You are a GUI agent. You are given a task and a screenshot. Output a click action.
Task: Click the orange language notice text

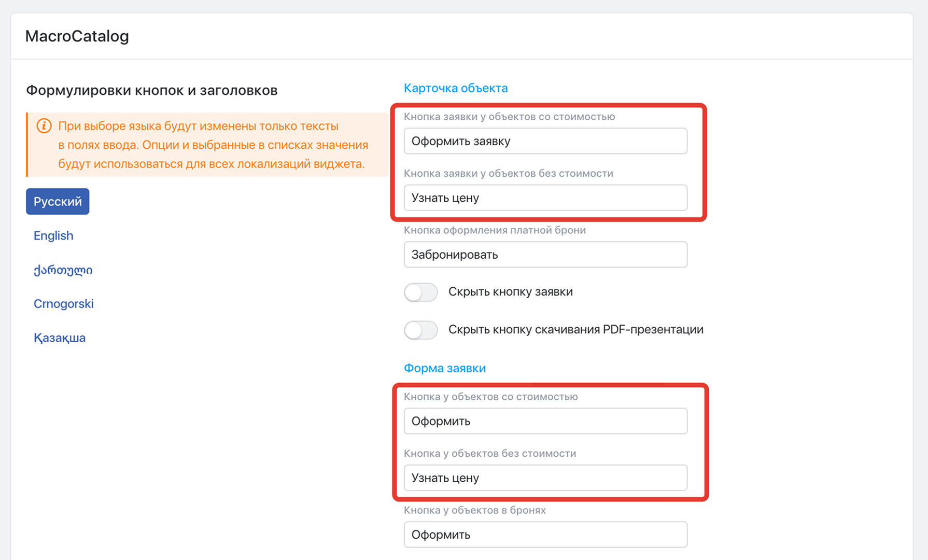click(x=213, y=145)
